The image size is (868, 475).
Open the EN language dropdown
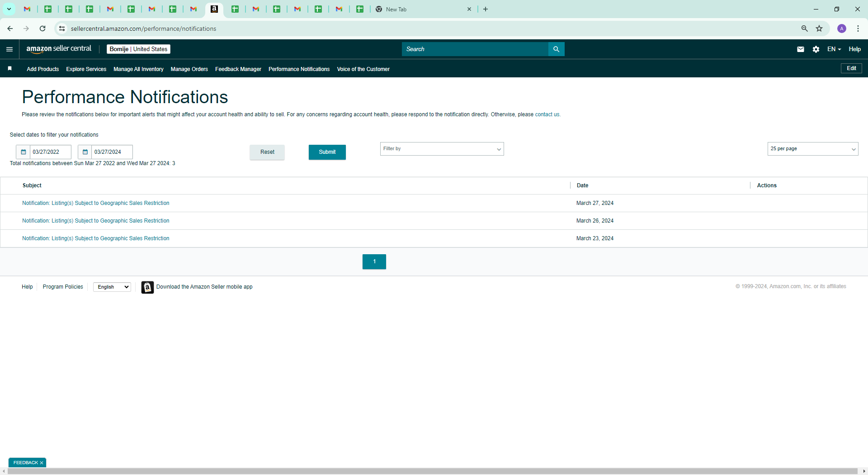(834, 49)
